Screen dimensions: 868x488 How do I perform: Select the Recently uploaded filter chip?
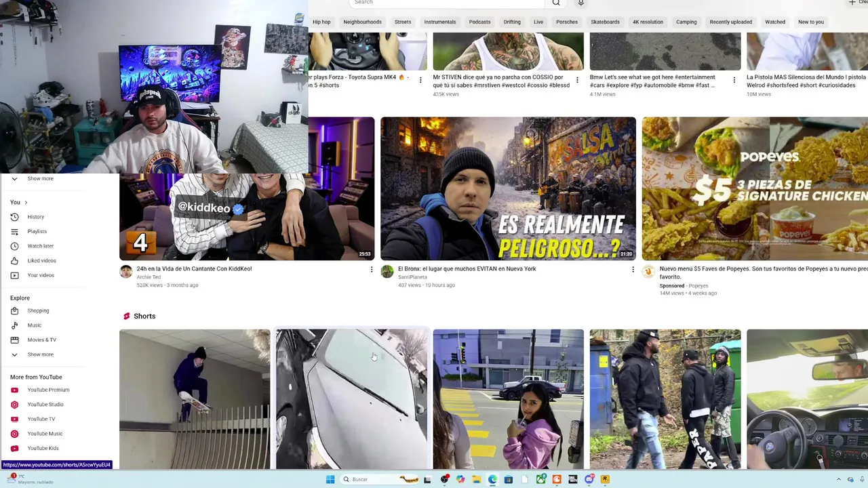[x=730, y=22]
